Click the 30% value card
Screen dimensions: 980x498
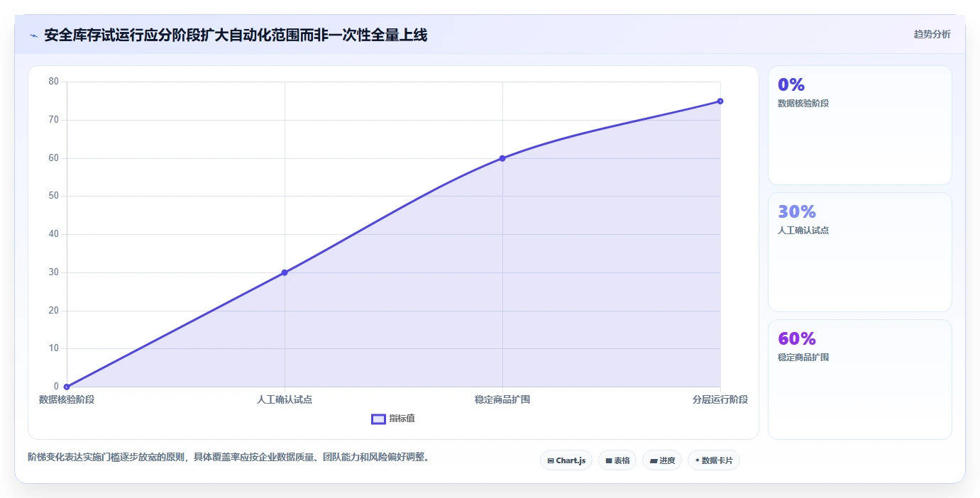click(x=859, y=252)
